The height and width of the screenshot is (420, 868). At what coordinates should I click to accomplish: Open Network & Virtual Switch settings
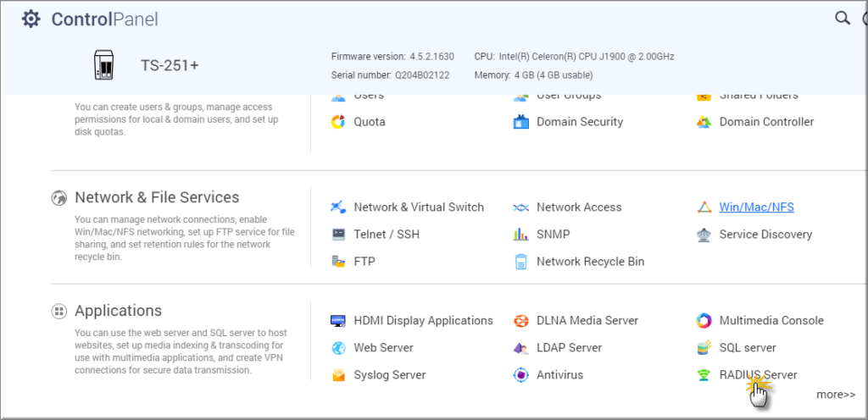coord(418,207)
